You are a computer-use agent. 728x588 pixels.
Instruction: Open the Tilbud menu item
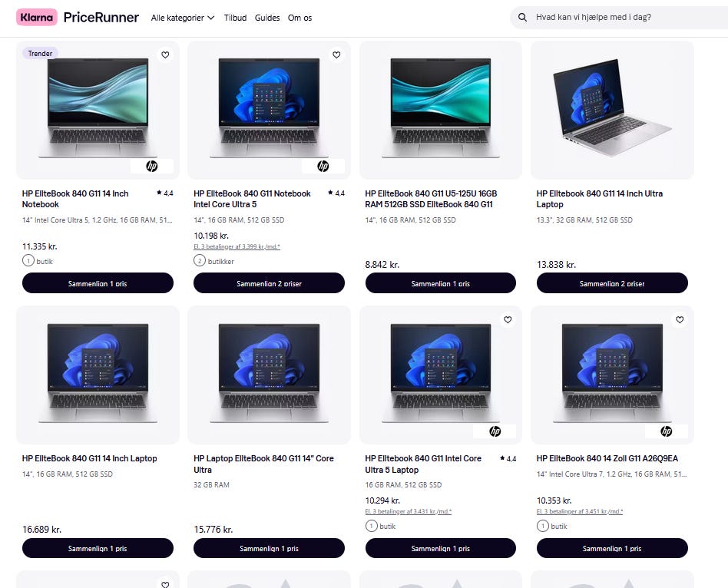coord(236,18)
